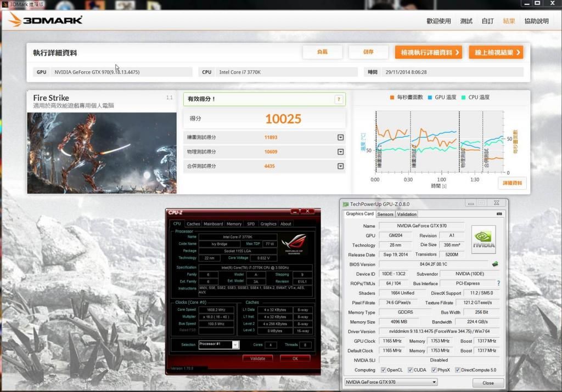
Task: Click the teal CPU 溫度 legend swatch
Action: pyautogui.click(x=463, y=98)
